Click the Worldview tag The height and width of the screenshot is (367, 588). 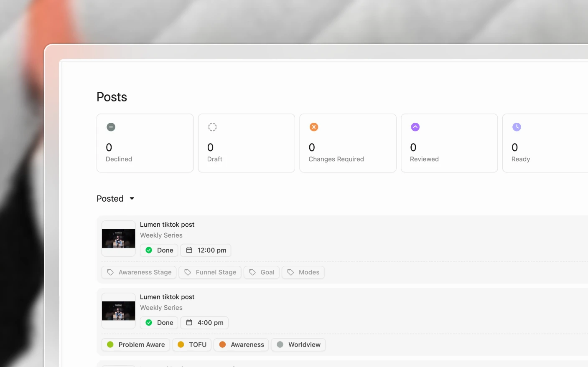298,344
